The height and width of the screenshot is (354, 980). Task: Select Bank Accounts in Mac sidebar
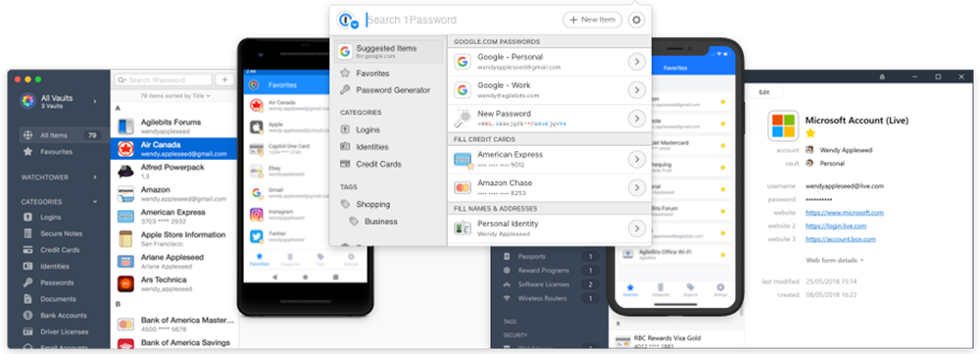pyautogui.click(x=55, y=315)
